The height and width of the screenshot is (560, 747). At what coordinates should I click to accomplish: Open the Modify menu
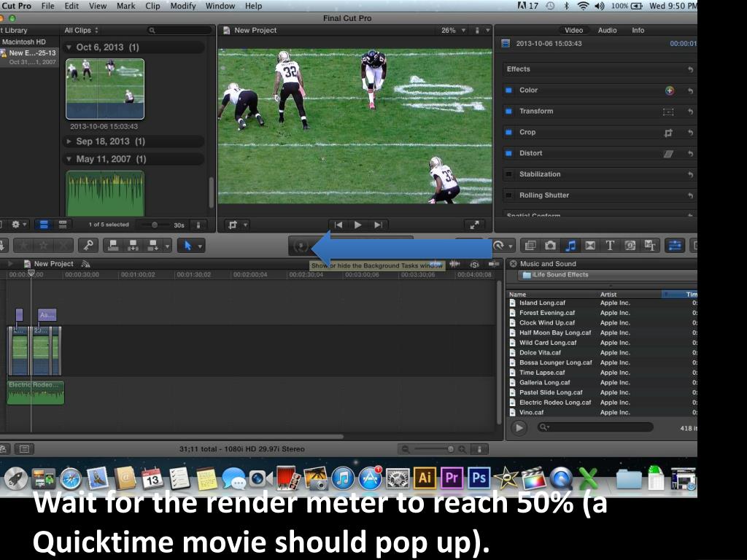tap(183, 6)
